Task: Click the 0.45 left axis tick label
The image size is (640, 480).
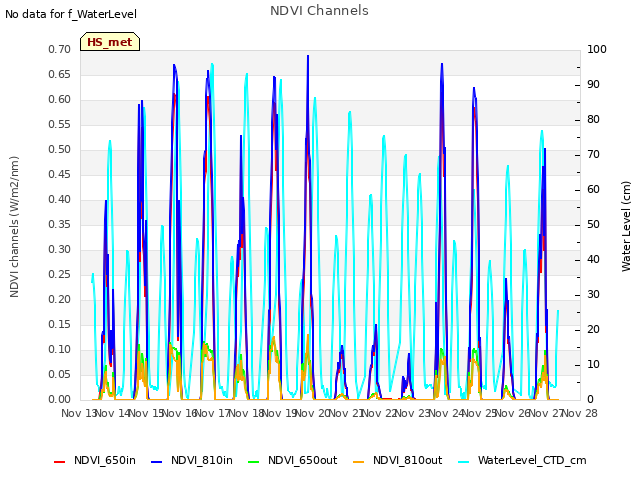Action: click(59, 175)
